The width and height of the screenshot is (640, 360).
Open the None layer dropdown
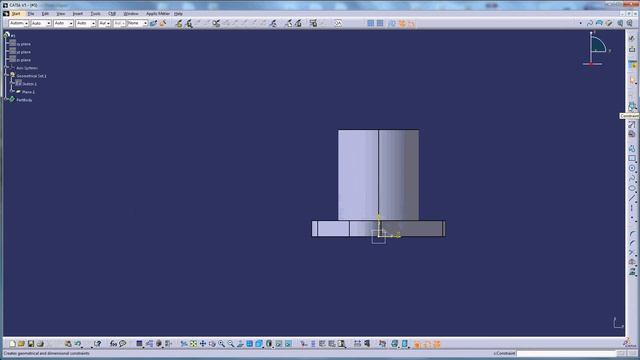click(137, 23)
